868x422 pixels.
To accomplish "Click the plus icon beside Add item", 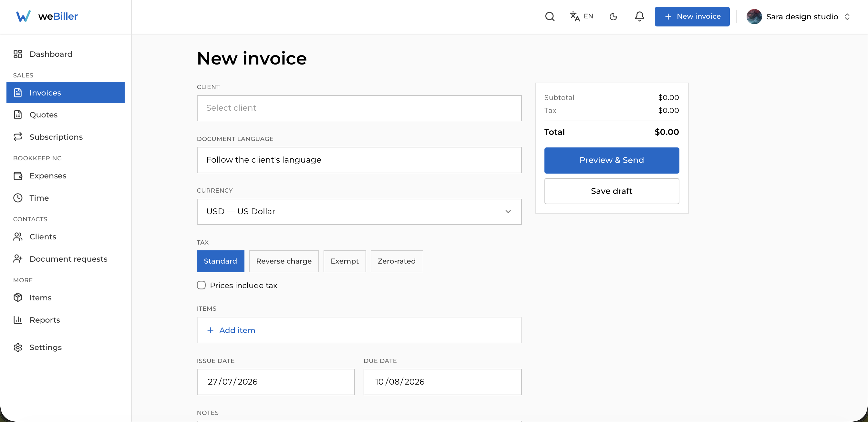I will [210, 330].
